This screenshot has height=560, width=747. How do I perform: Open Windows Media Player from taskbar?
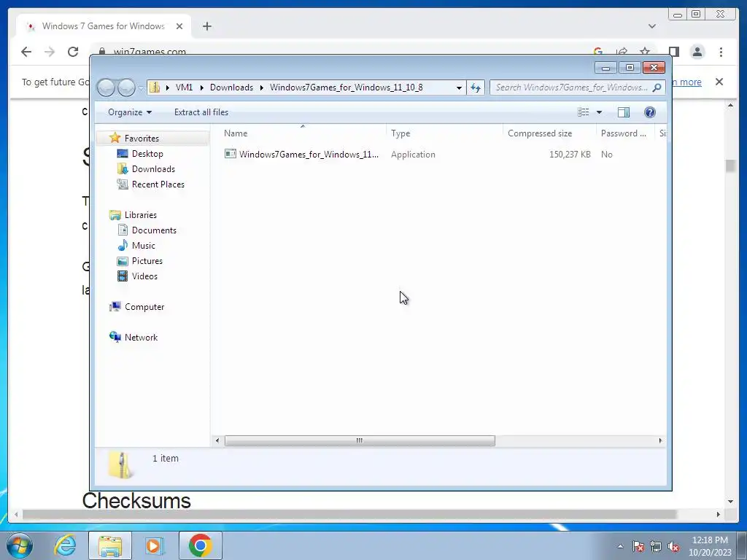coord(154,545)
